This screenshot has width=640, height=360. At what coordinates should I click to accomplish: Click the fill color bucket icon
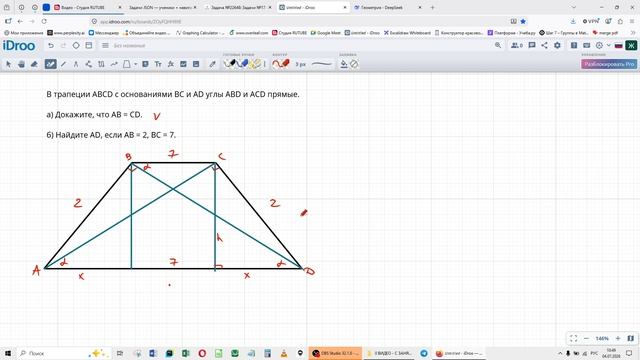coord(344,64)
